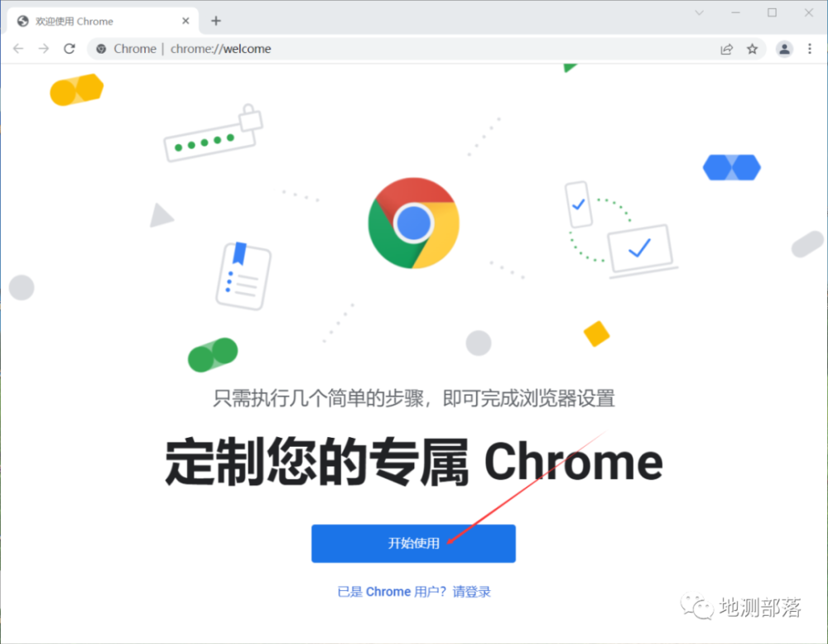This screenshot has height=644, width=828.
Task: Click the 开始使用 button
Action: [413, 543]
